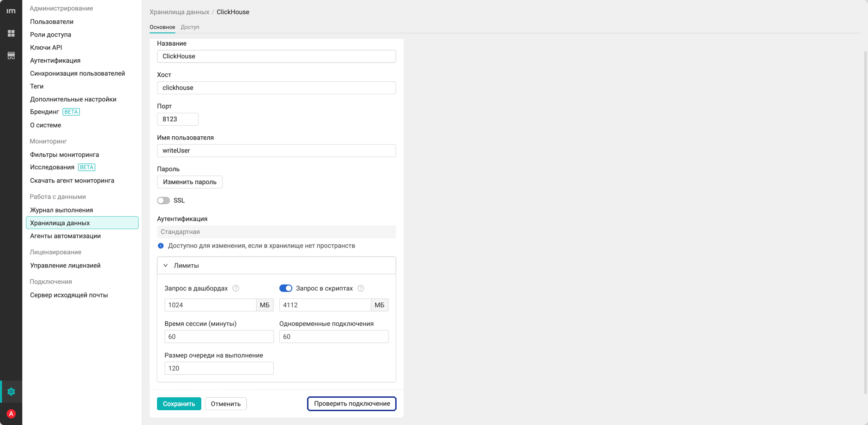Image resolution: width=868 pixels, height=425 pixels.
Task: Open 'О системе' page
Action: [45, 125]
